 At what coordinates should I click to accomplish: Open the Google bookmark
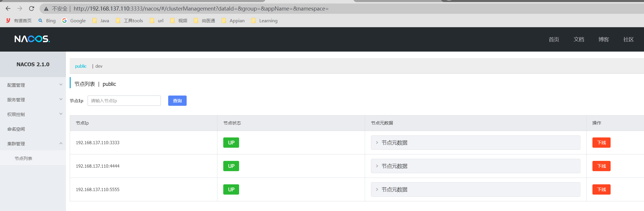click(x=74, y=21)
